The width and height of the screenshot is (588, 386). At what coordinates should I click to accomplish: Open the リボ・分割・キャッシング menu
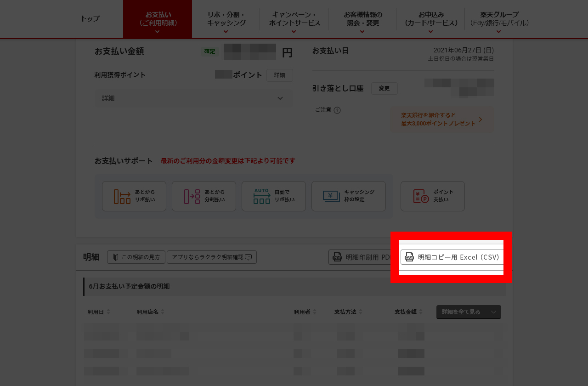pos(226,19)
